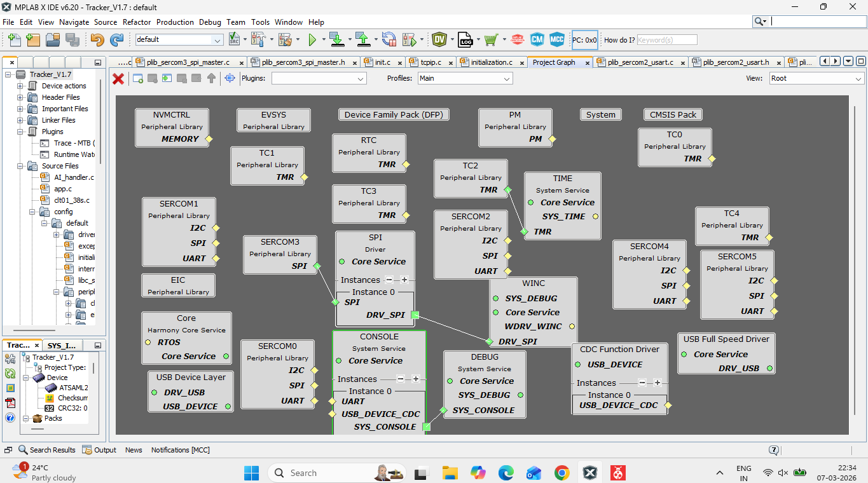
Task: Launch MCC with the blue MCC icon
Action: tap(557, 40)
